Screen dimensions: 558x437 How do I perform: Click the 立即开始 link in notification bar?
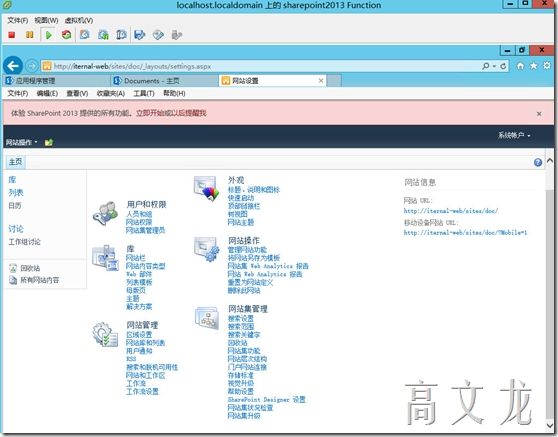(151, 113)
